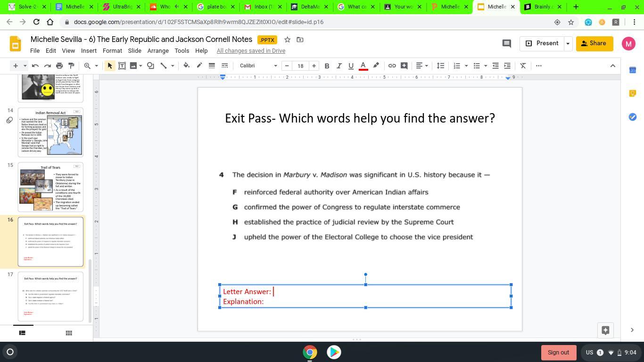Open the File menu
Image resolution: width=644 pixels, height=362 pixels.
(x=35, y=51)
